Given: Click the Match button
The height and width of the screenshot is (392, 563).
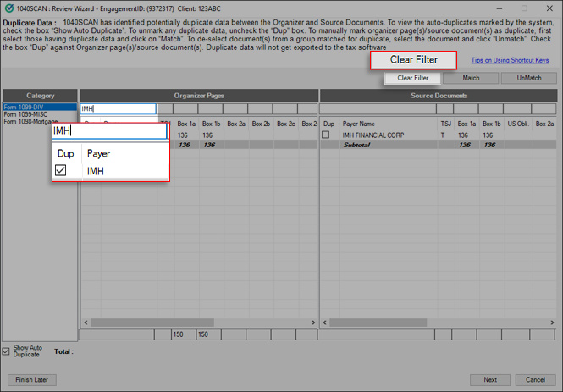Looking at the screenshot, I should 471,78.
